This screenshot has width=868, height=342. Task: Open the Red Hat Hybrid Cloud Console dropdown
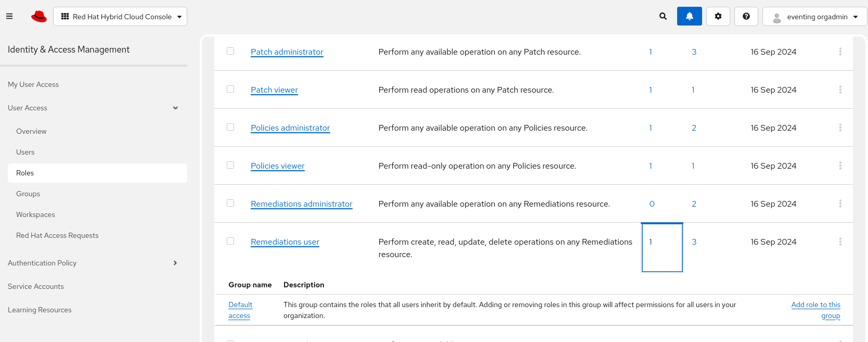[x=120, y=17]
